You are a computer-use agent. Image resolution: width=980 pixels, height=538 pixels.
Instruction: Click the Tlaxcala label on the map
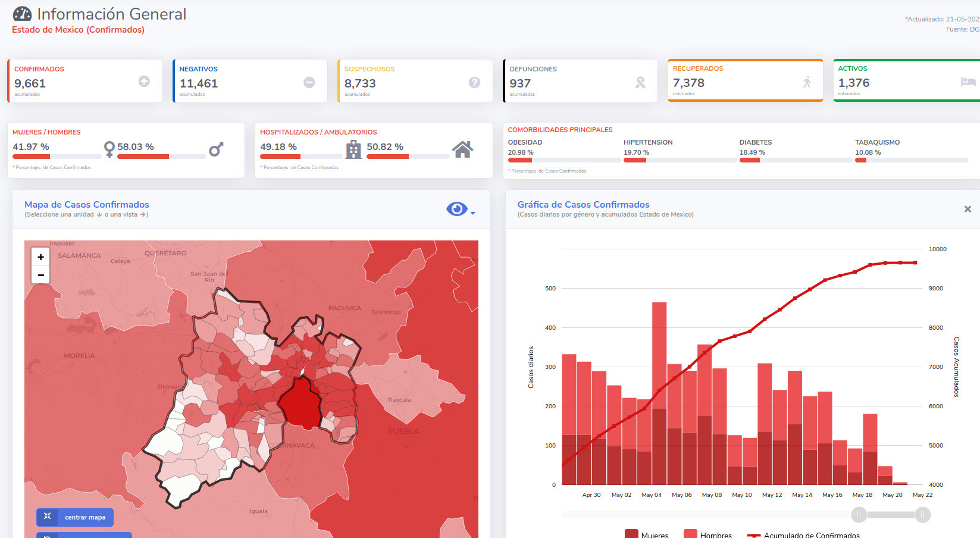(x=399, y=400)
